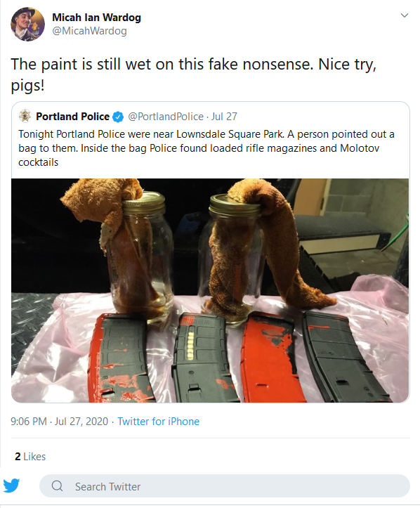Open the quoted tweet's Jul 27 date
Image resolution: width=420 pixels, height=508 pixels.
tap(224, 117)
